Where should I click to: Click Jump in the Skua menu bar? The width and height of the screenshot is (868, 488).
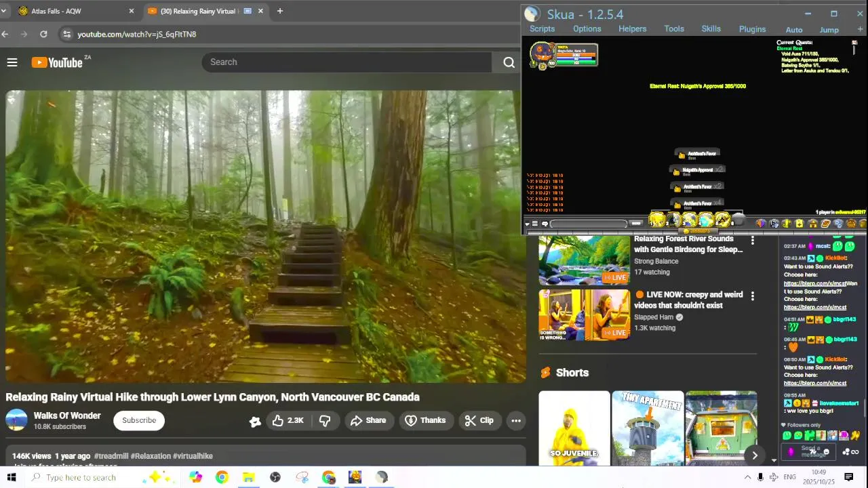[x=829, y=30]
